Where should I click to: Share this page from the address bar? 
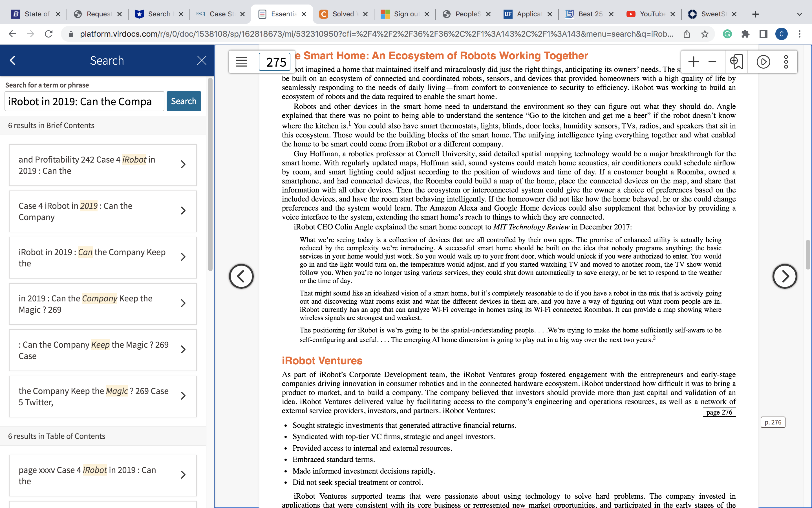pos(687,34)
